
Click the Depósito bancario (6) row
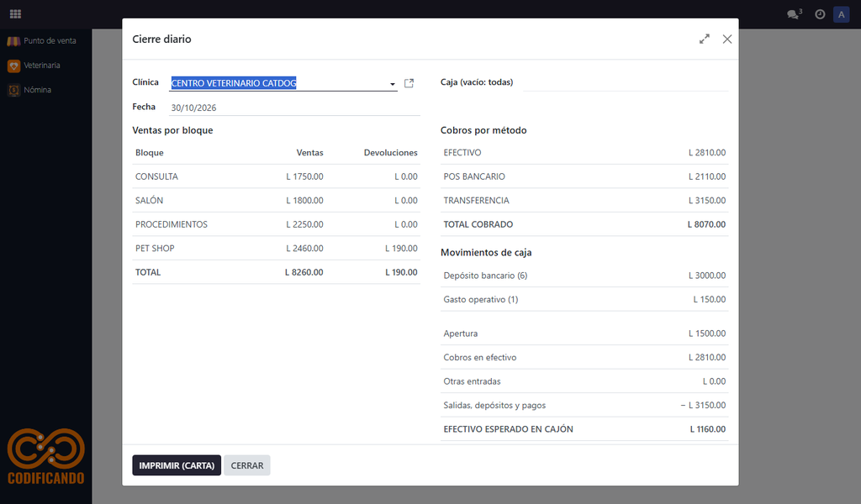tap(584, 276)
